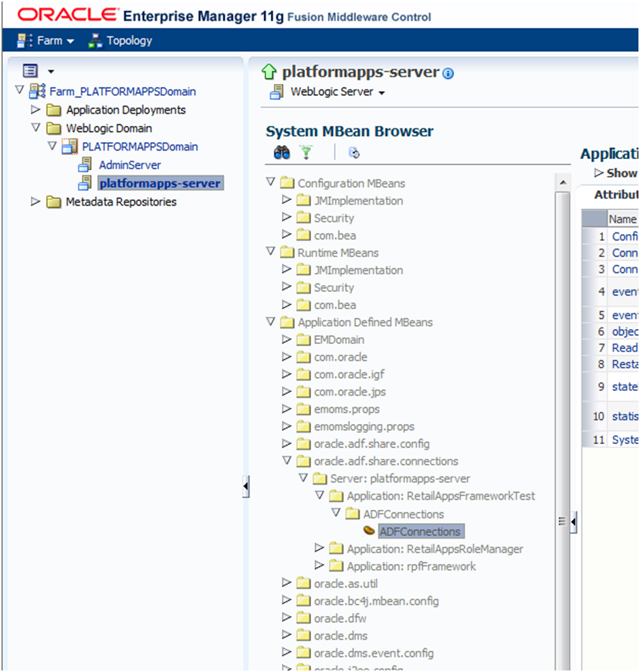Click the Configuration MBeans folder icon

coord(287,183)
